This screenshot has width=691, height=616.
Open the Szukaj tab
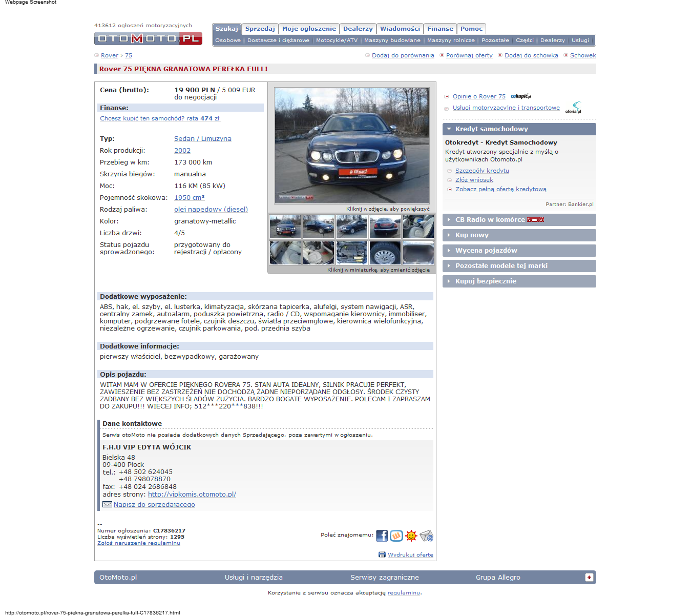226,29
